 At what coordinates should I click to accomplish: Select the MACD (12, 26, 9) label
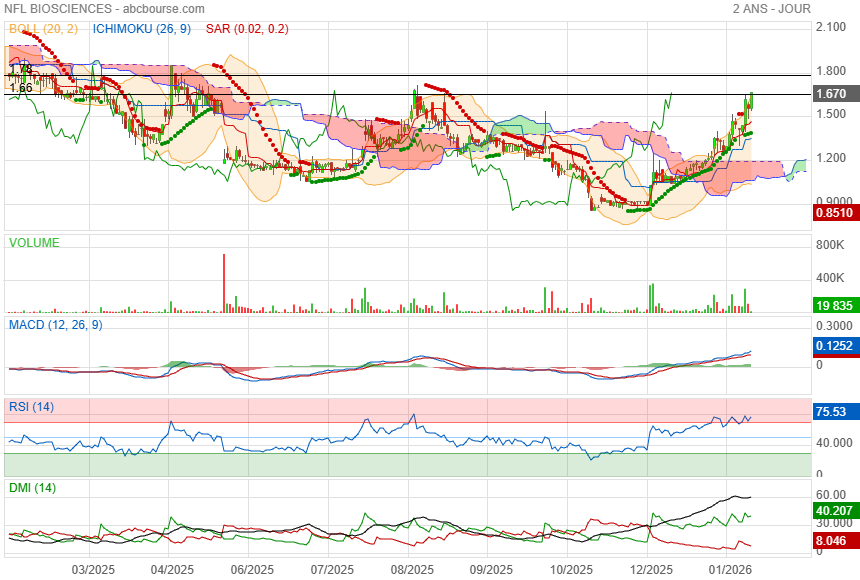[x=55, y=325]
